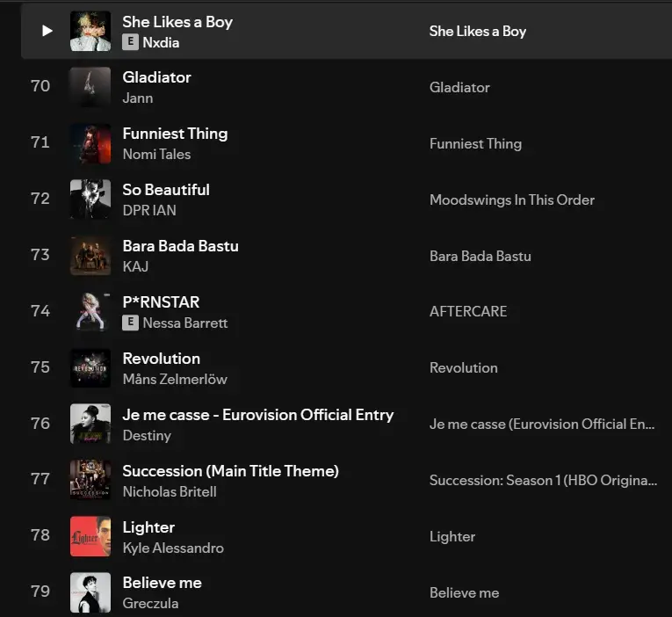Click the red Lighter album cover
Viewport: 672px width, 617px height.
tap(90, 536)
